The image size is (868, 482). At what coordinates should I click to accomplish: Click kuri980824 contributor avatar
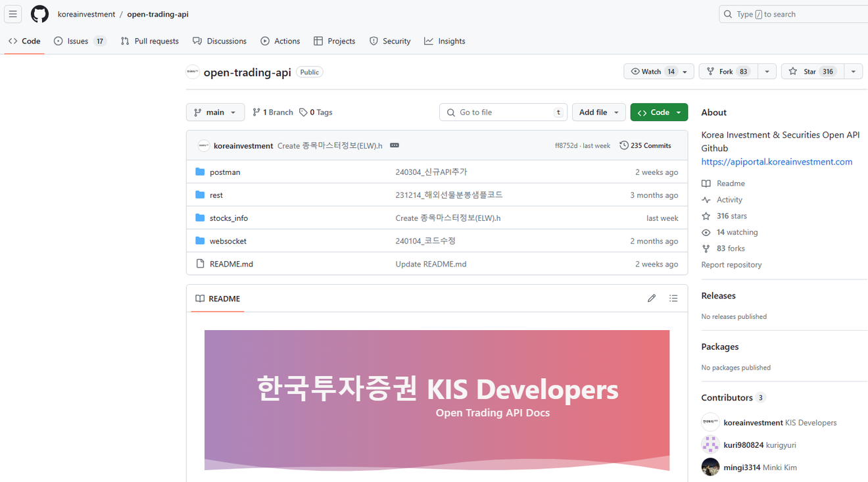[x=710, y=445]
